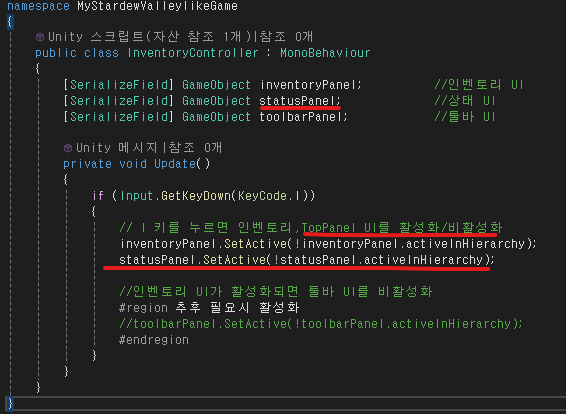
Task: Click the Update method name
Action: pyautogui.click(x=175, y=164)
